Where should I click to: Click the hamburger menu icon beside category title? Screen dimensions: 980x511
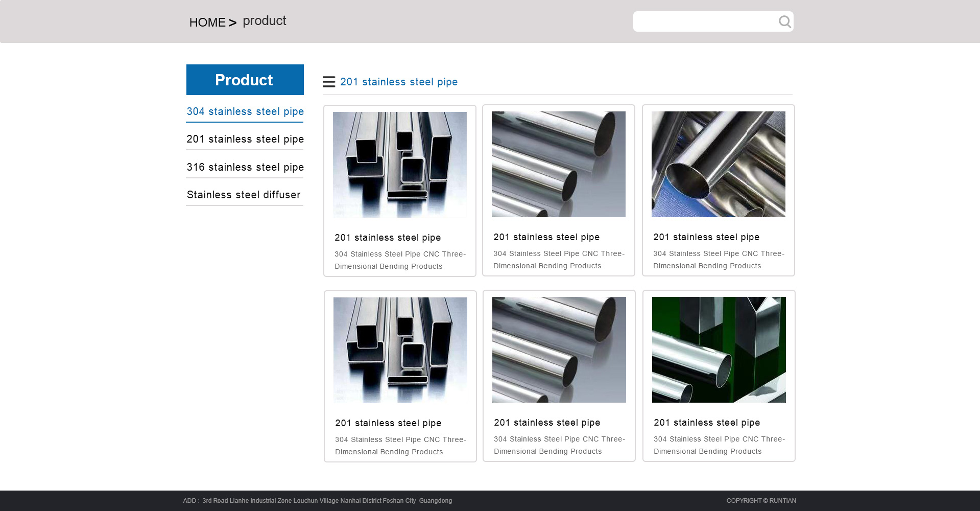(329, 82)
